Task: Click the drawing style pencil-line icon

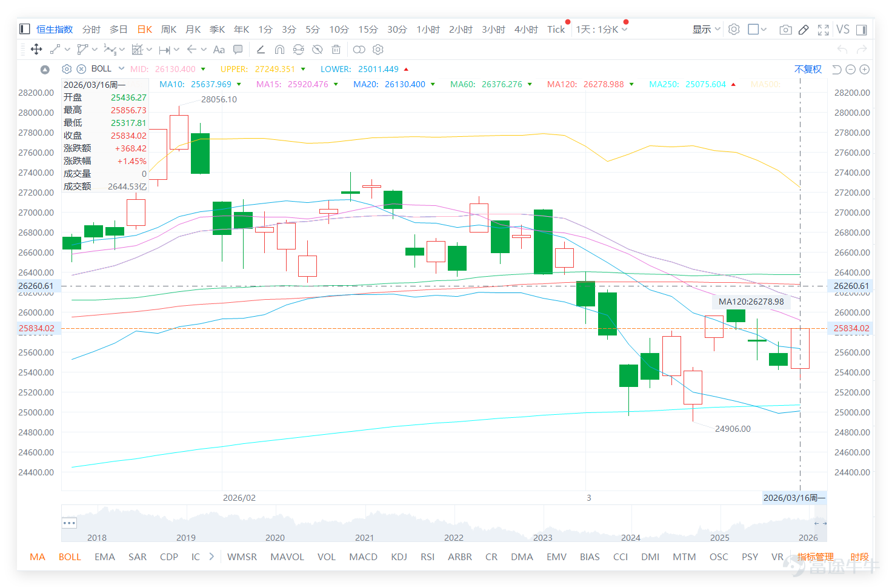Action: coord(261,50)
